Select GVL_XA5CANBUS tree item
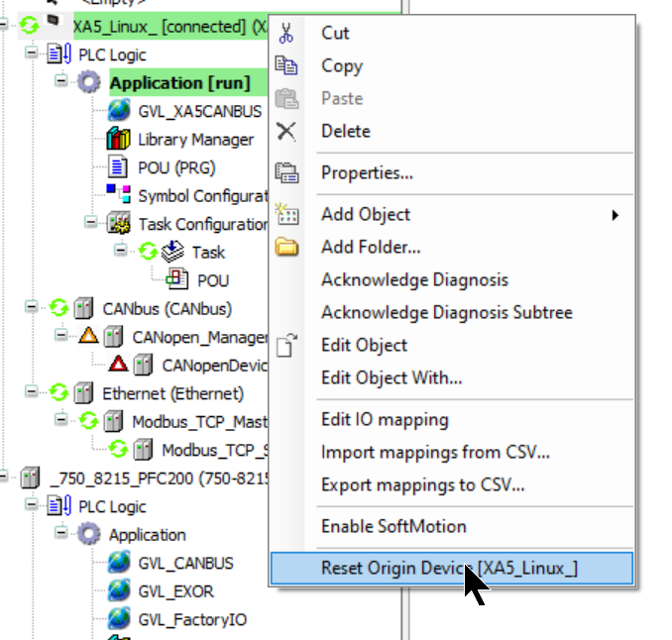The height and width of the screenshot is (640, 672). click(199, 111)
